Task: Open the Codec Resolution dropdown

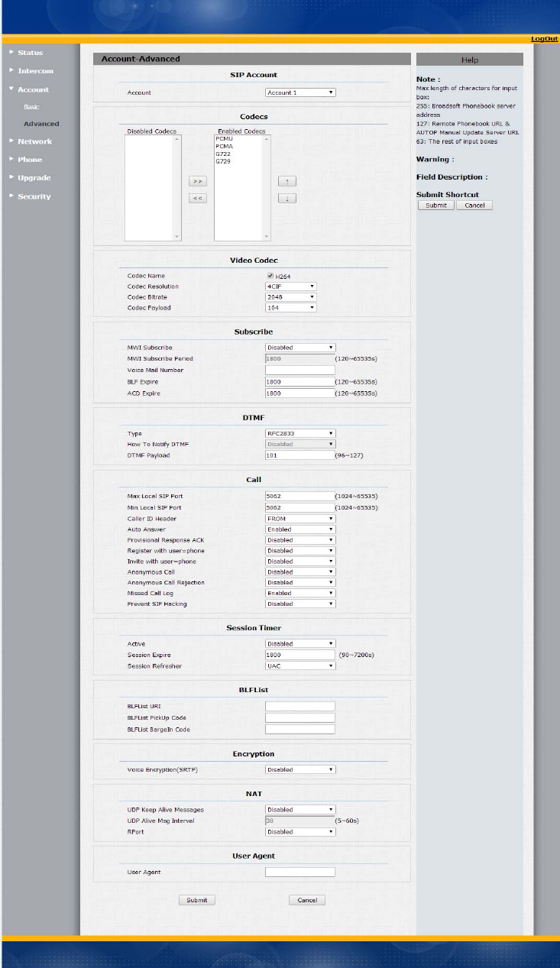Action: point(290,287)
